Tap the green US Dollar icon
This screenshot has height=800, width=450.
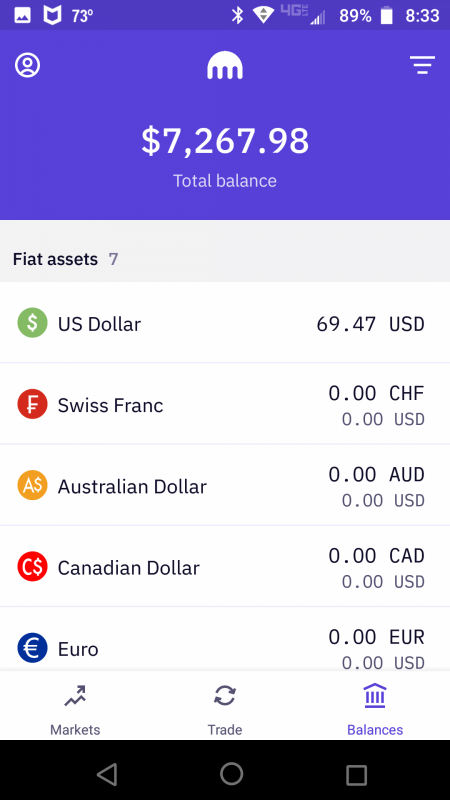coord(33,323)
